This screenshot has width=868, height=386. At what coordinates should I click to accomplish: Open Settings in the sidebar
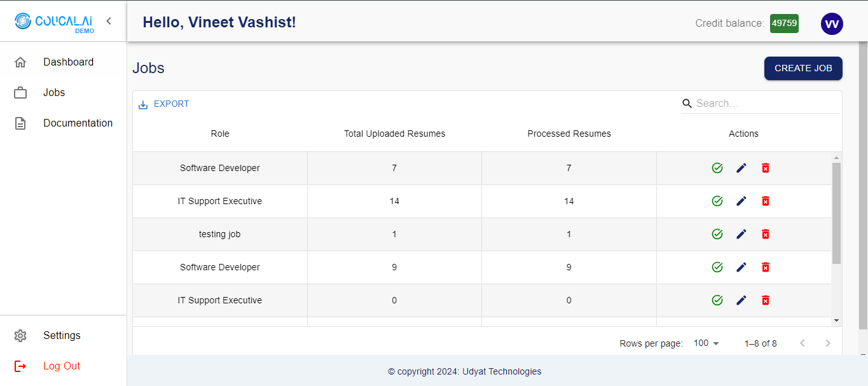point(62,336)
